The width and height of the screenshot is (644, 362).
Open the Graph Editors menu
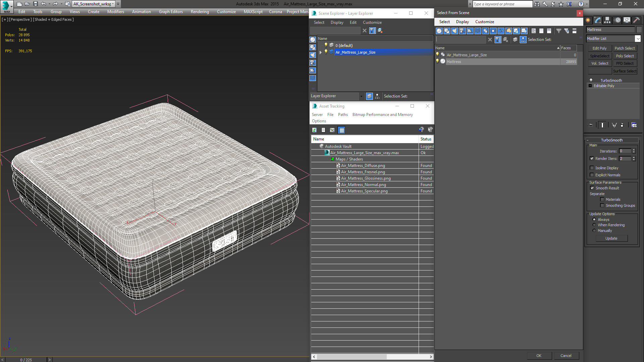171,12
